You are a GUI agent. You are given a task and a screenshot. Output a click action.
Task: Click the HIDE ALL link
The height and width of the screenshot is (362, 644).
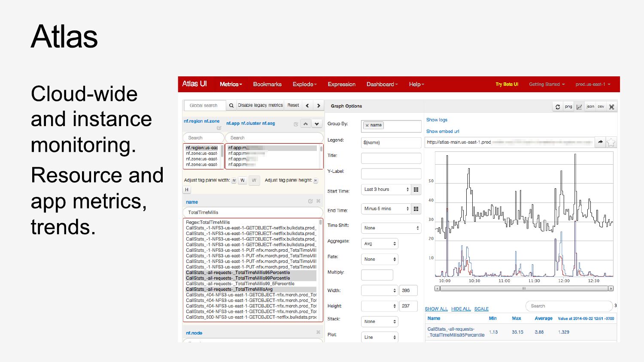click(461, 309)
